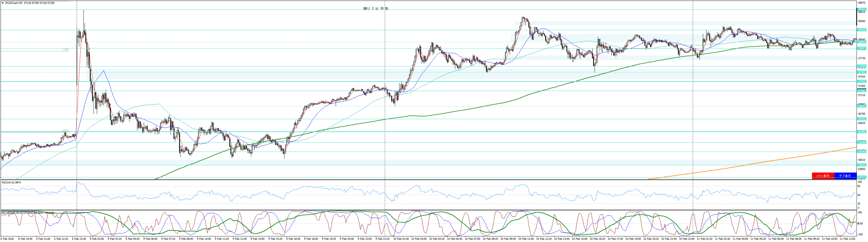Click the 55922 price level tag
This screenshot has width=868, height=242.
pos(861,165)
